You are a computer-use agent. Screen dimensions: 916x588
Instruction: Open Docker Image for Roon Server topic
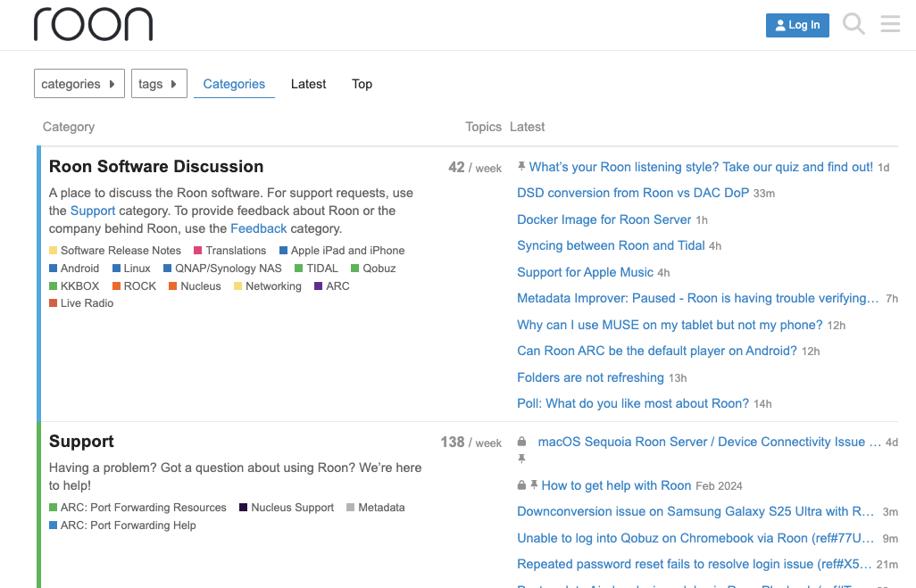click(604, 219)
